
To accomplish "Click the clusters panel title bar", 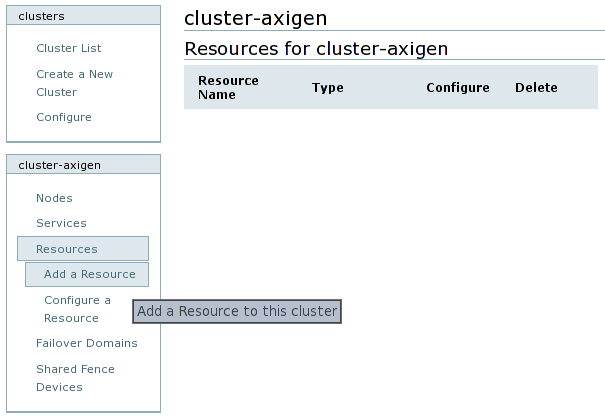I will pos(82,16).
